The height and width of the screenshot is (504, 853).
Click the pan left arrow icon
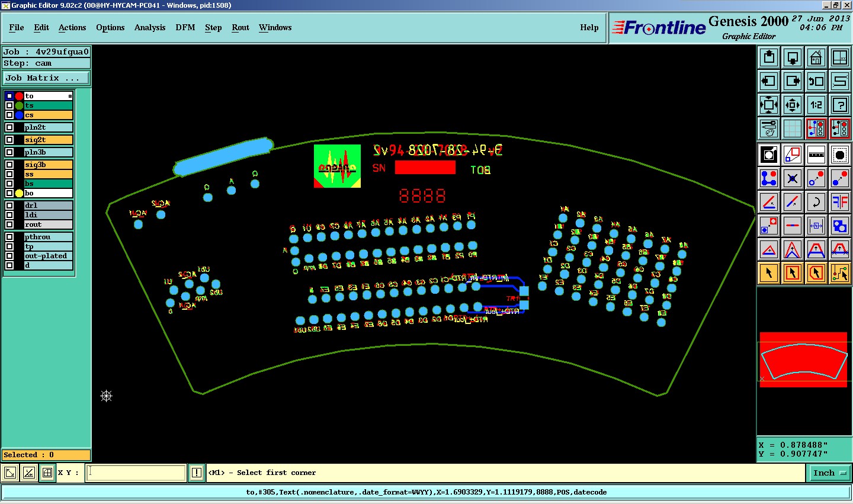(769, 81)
